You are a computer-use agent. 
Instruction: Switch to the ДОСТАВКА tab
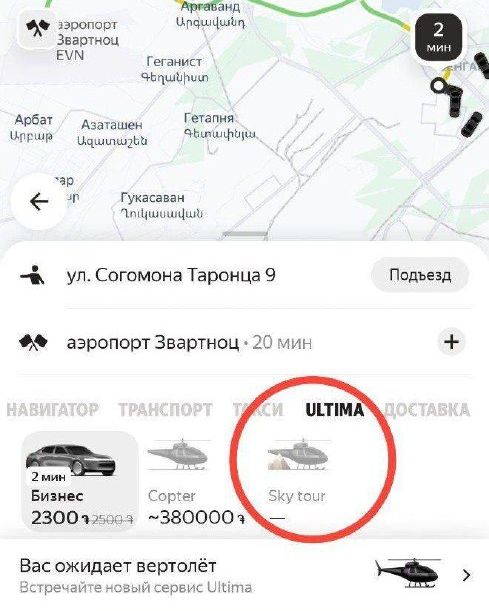(x=427, y=410)
